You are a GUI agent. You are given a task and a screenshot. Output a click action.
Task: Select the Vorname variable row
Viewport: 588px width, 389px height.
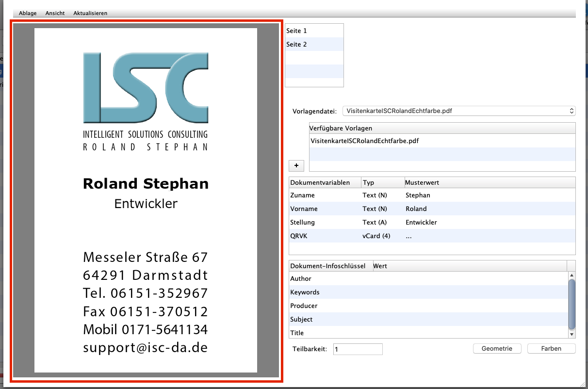[x=432, y=209]
